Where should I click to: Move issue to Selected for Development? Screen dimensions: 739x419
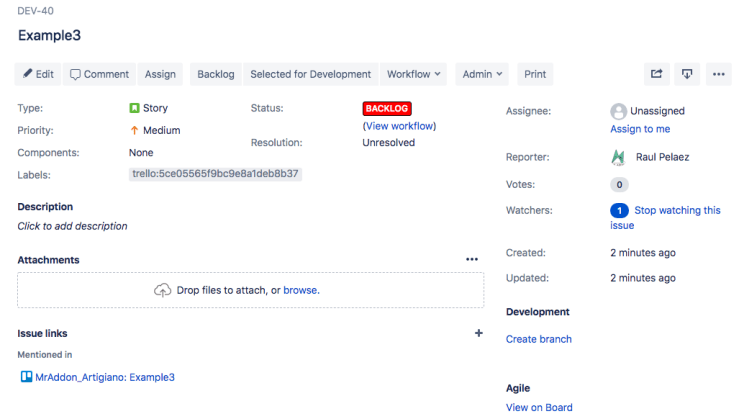310,74
